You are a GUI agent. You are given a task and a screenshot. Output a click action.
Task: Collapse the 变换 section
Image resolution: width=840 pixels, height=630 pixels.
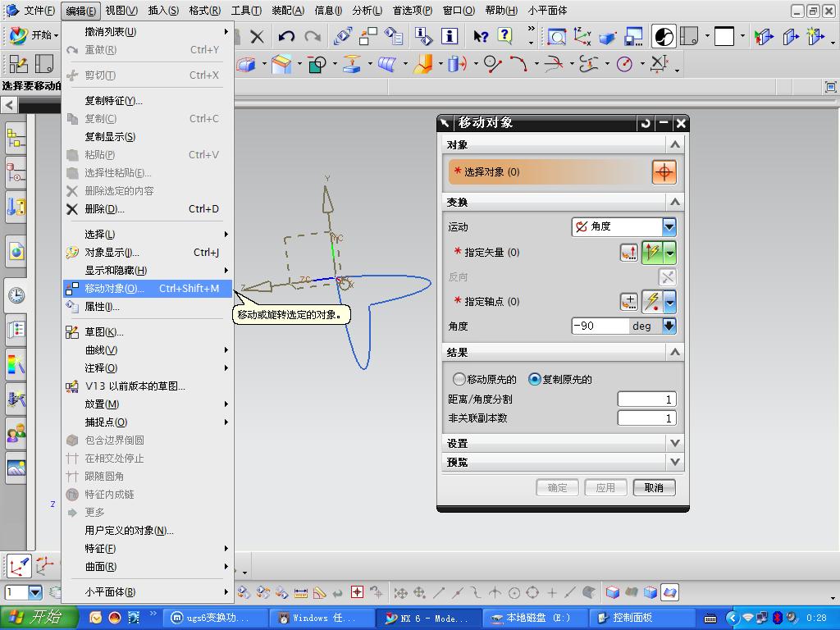point(675,202)
